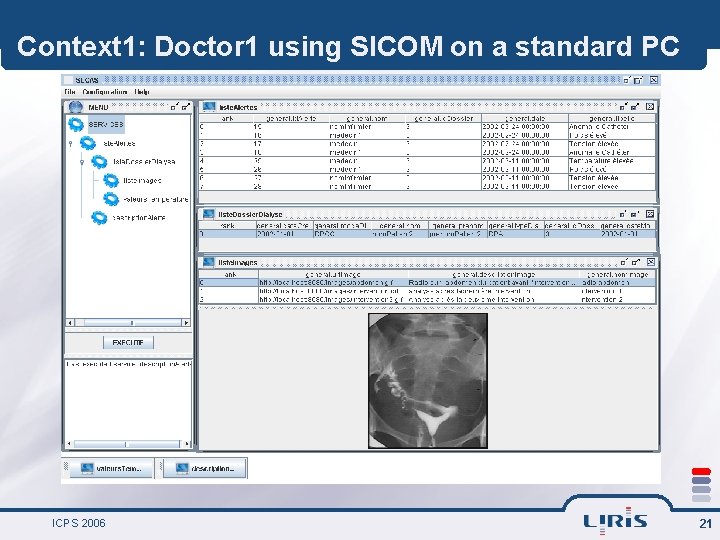Image resolution: width=720 pixels, height=540 pixels.
Task: Click general.nom header in listeAlertes table
Action: (x=367, y=118)
